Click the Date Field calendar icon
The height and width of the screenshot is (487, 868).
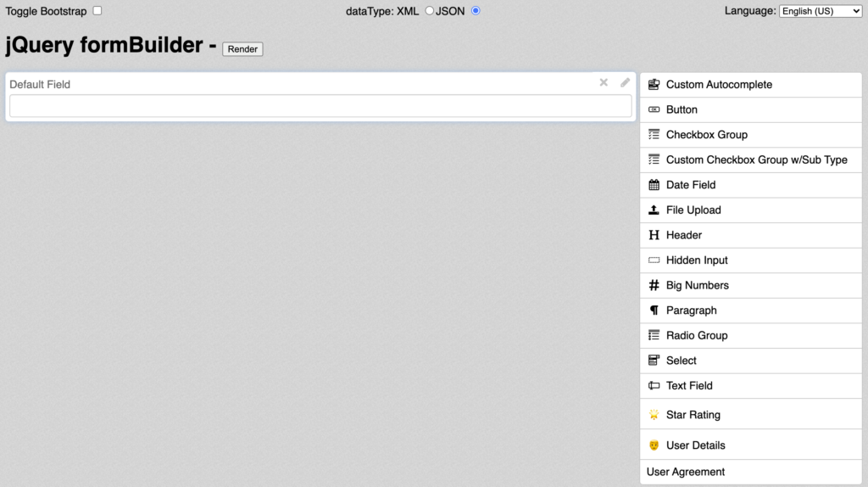click(654, 185)
